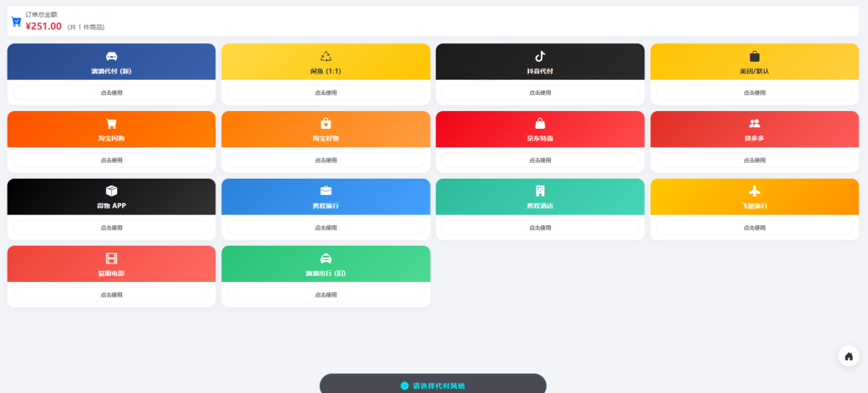Click the 滴滴出行 (旧) card title text
The height and width of the screenshot is (393, 868).
click(326, 274)
